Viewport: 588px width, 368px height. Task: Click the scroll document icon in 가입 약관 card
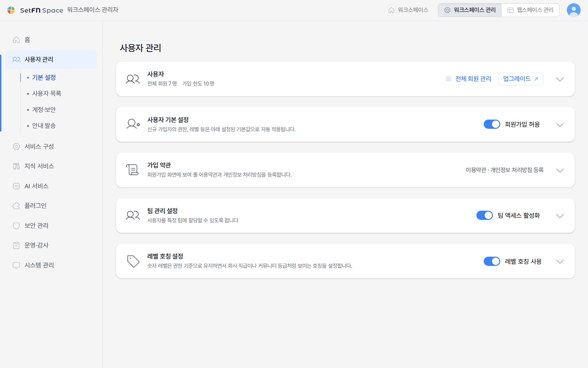click(132, 170)
